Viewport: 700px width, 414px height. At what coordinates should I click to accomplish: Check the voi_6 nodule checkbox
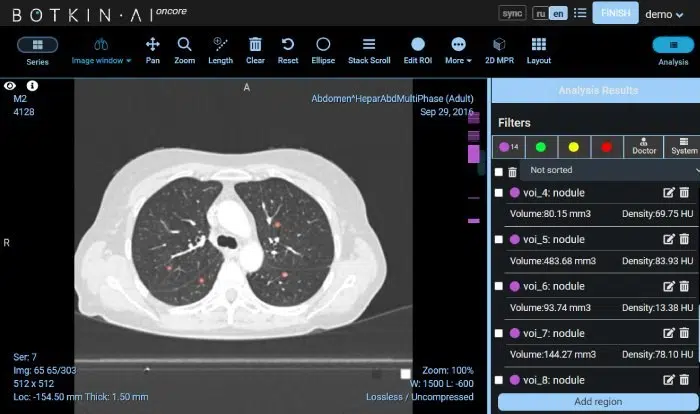[x=499, y=286]
